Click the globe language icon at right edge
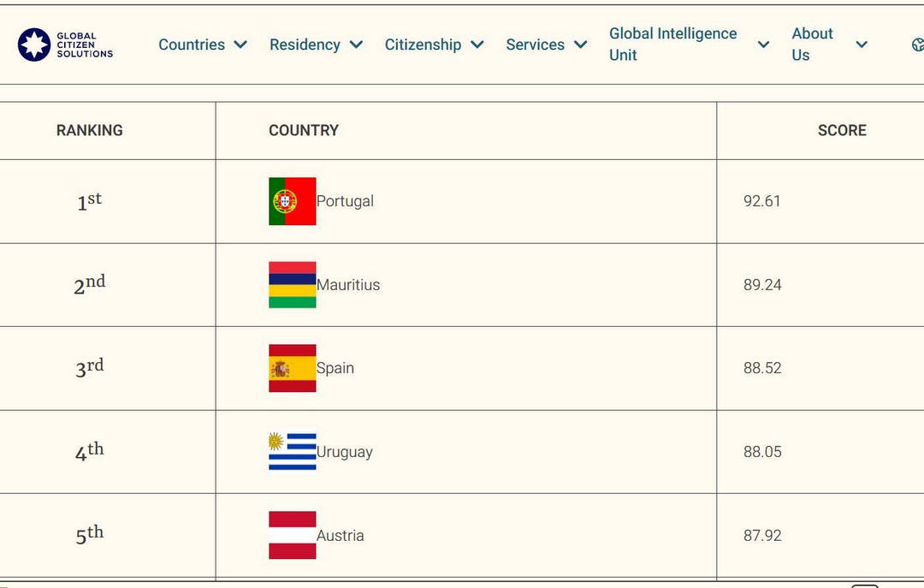 (918, 45)
